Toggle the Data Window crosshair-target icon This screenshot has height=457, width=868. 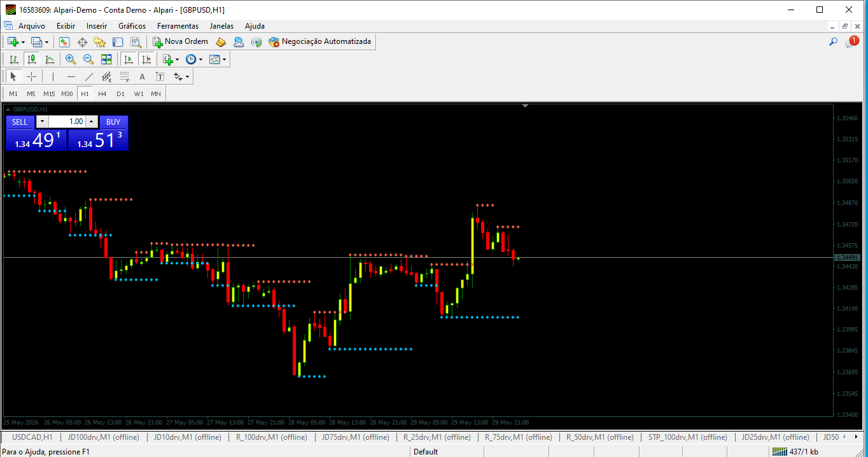point(82,42)
